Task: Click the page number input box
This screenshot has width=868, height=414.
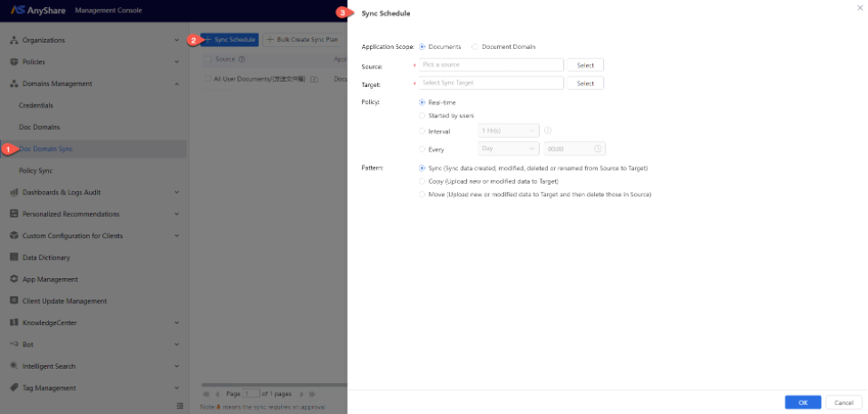Action: (251, 394)
